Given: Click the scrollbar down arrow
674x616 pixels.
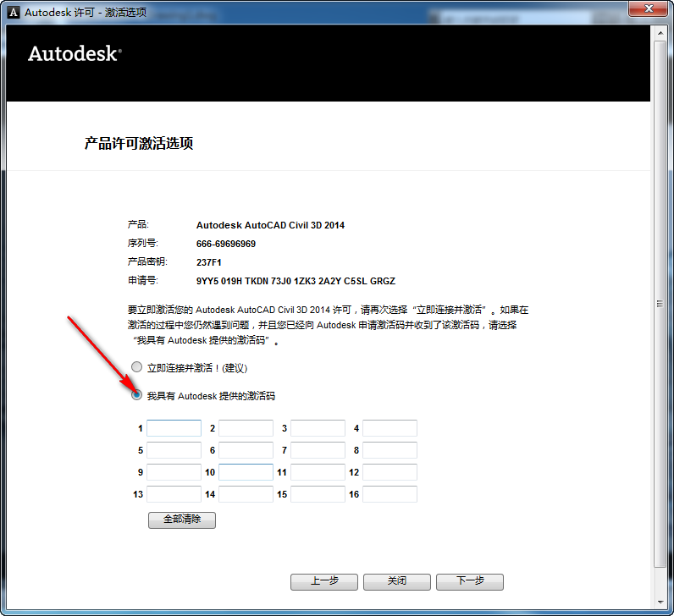Looking at the screenshot, I should pyautogui.click(x=660, y=602).
